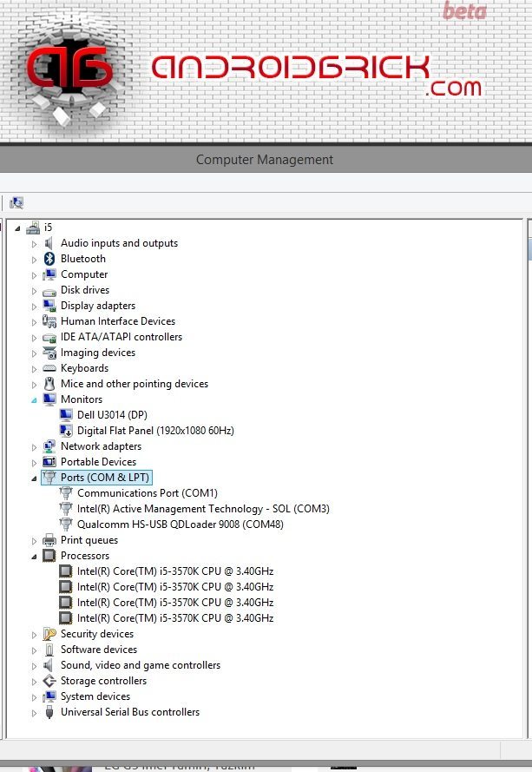Collapse the Processors tree node

35,557
